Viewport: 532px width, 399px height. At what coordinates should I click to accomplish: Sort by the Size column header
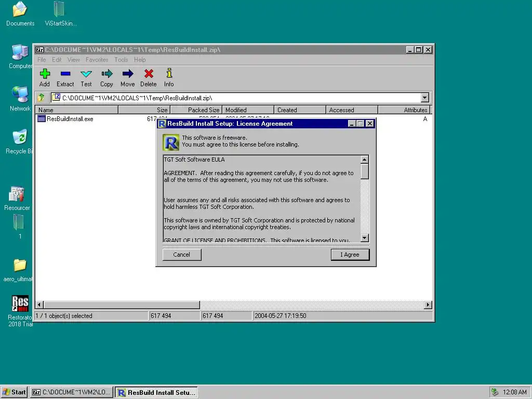pyautogui.click(x=144, y=110)
